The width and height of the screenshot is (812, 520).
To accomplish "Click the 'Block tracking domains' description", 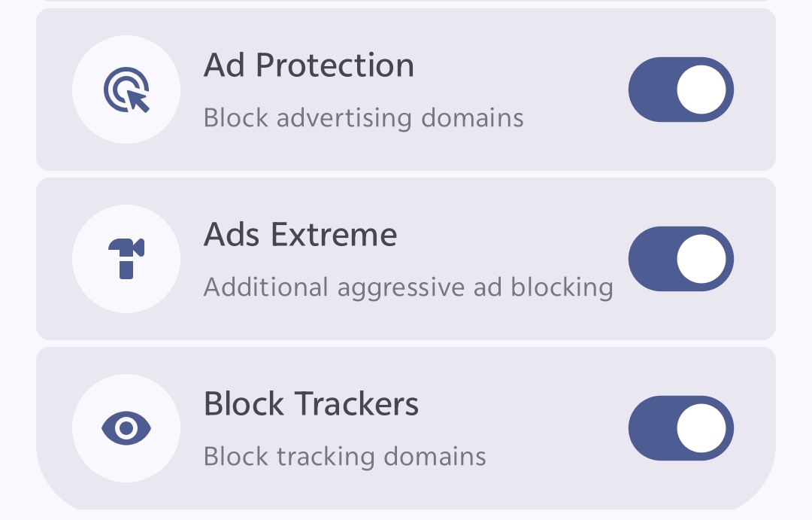I will (344, 457).
